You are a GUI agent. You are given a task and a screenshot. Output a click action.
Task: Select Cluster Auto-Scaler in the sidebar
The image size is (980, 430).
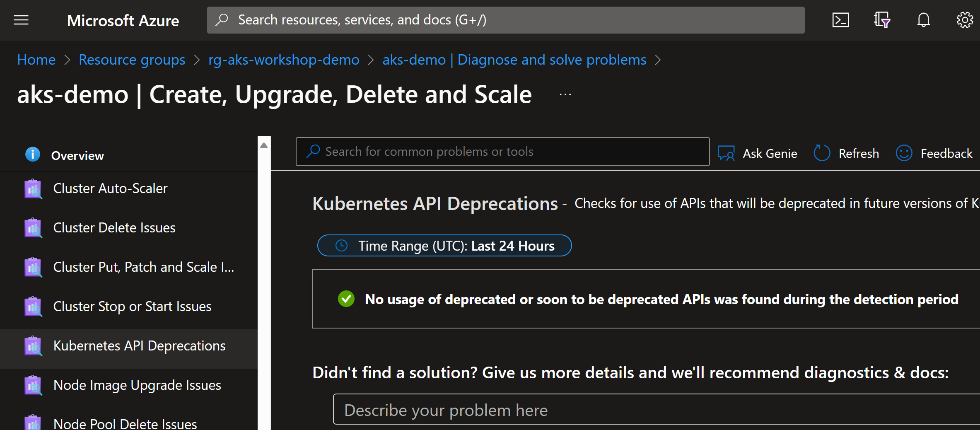[128, 189]
